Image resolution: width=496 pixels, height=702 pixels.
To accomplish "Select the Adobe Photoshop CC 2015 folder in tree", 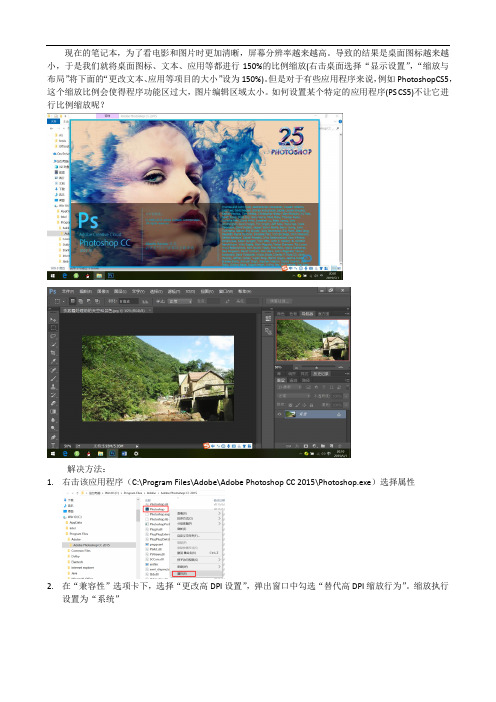I will click(x=91, y=545).
